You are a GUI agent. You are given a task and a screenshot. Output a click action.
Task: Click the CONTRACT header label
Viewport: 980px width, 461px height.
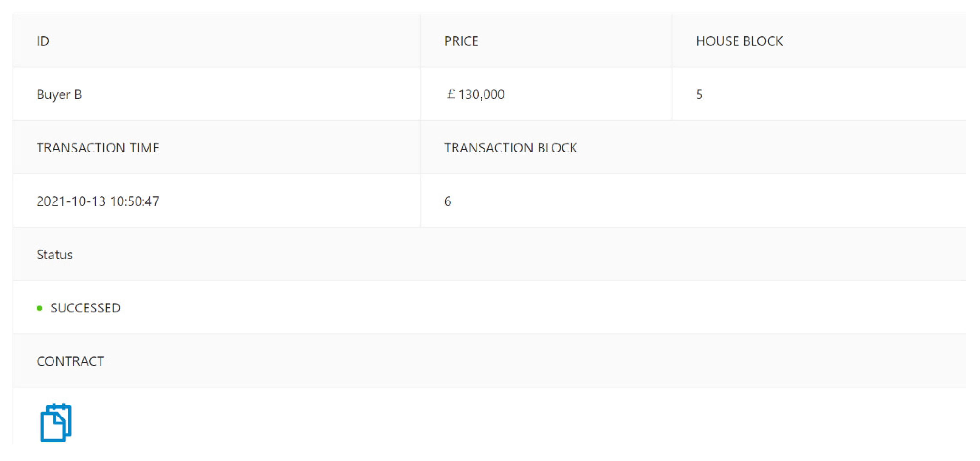point(70,361)
